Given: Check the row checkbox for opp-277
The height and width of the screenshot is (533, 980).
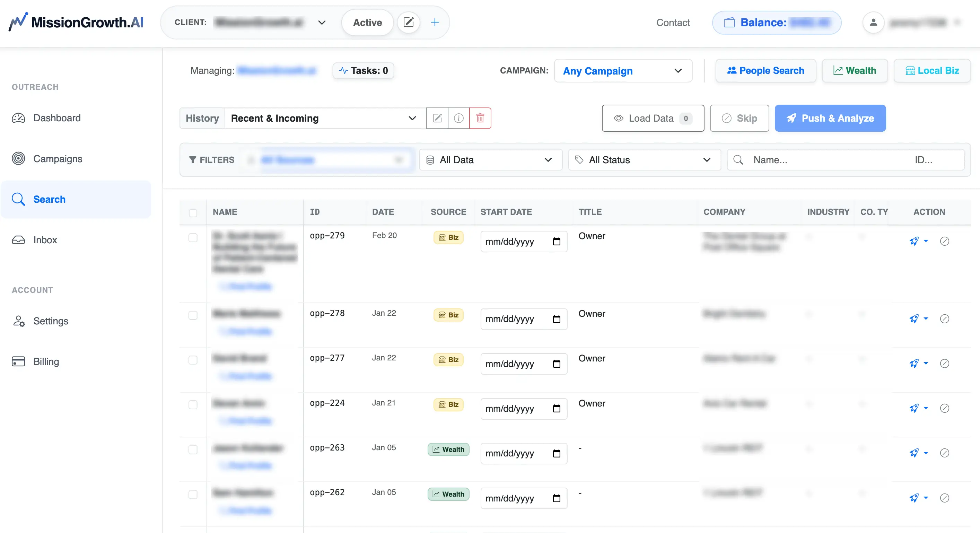Looking at the screenshot, I should coord(193,361).
